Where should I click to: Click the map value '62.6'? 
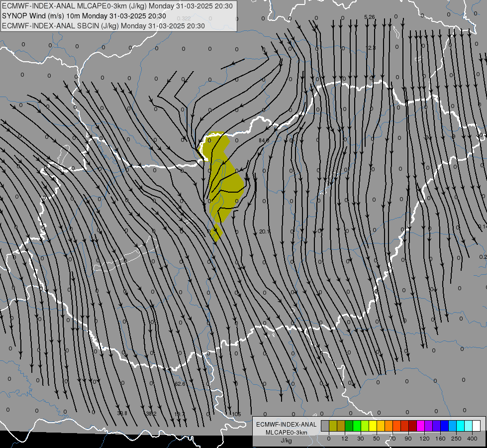(180, 384)
